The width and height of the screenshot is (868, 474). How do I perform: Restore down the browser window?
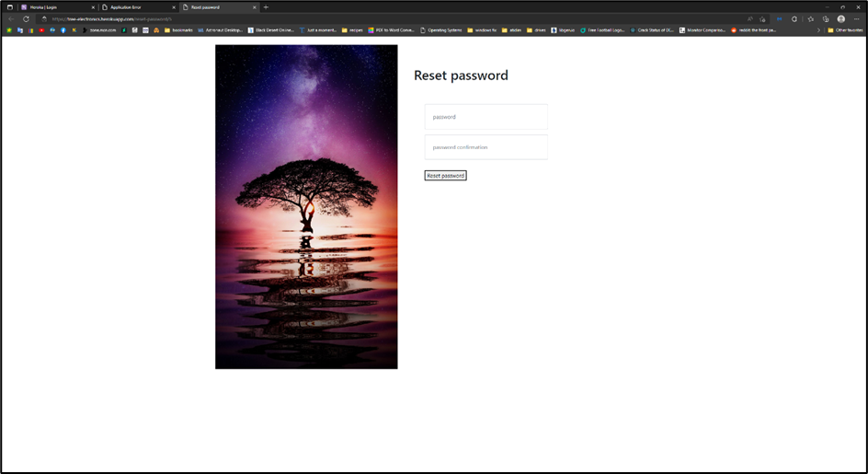point(842,7)
